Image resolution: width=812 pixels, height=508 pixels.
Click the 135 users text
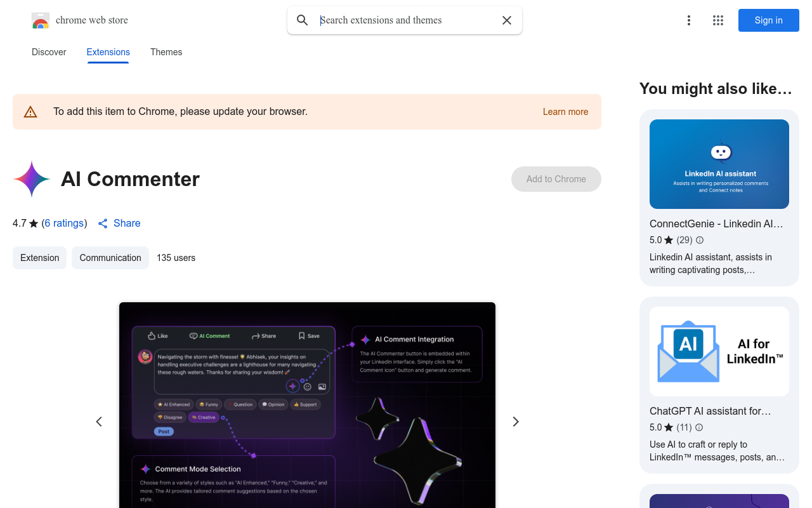pyautogui.click(x=176, y=258)
